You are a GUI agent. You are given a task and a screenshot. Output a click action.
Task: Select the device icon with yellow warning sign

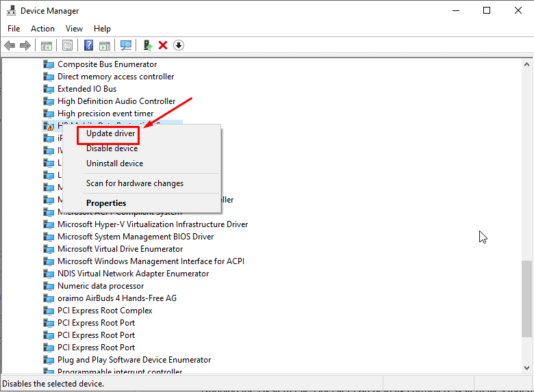pos(49,127)
